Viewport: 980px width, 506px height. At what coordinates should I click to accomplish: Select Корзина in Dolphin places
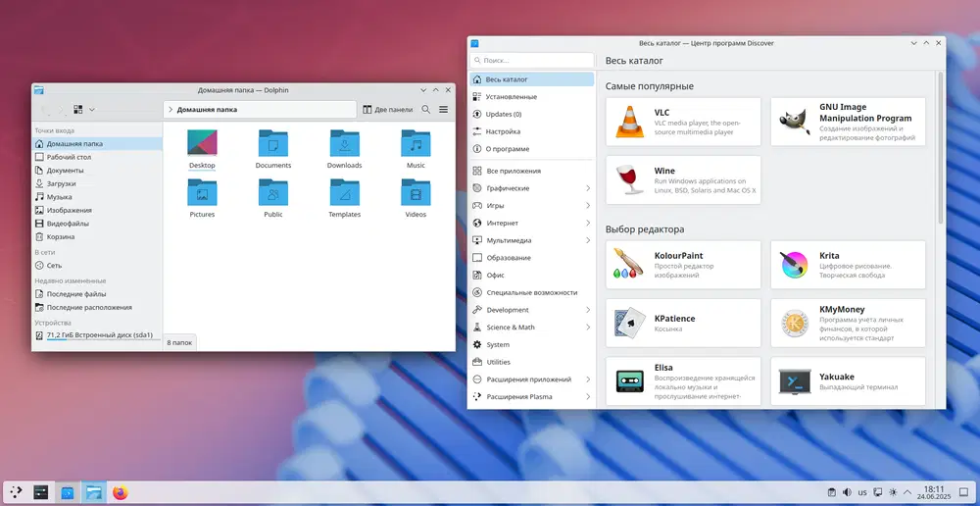pos(61,236)
